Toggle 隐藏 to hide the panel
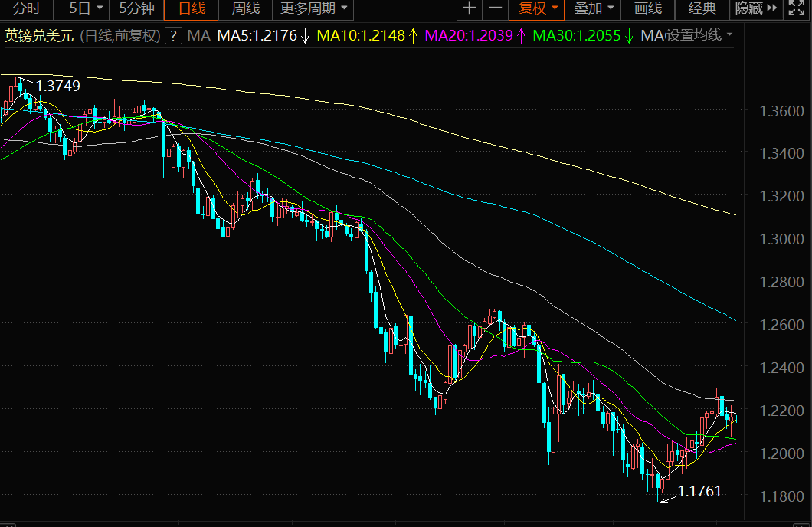The image size is (812, 527). (748, 9)
